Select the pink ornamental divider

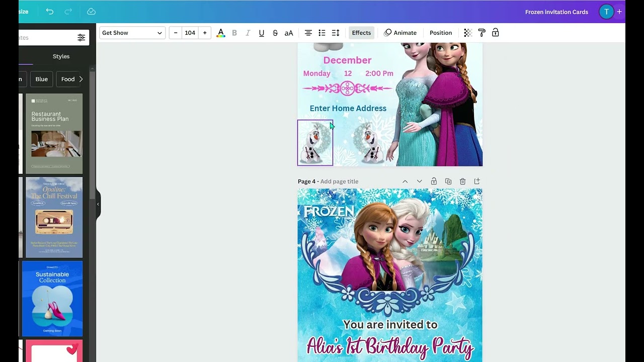coord(347,89)
